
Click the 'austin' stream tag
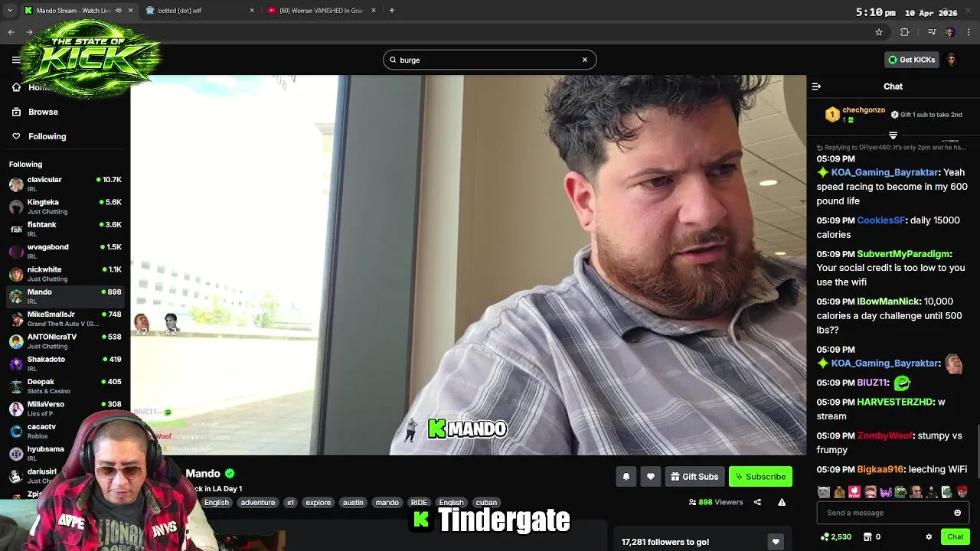[353, 503]
